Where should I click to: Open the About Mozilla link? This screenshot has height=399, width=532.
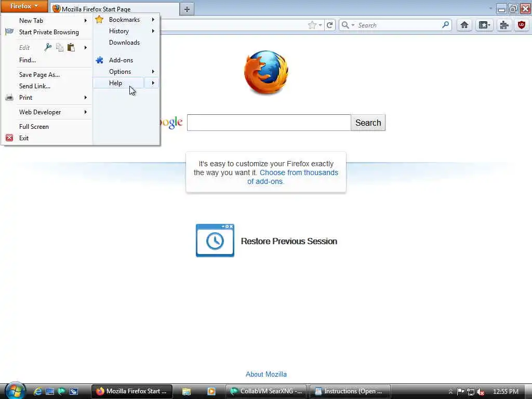[267, 374]
